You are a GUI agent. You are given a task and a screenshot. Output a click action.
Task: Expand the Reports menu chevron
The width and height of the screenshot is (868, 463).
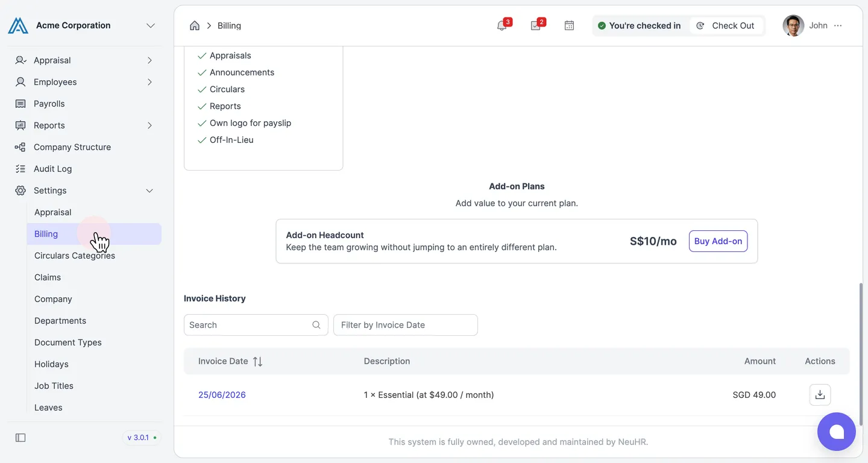pyautogui.click(x=149, y=125)
